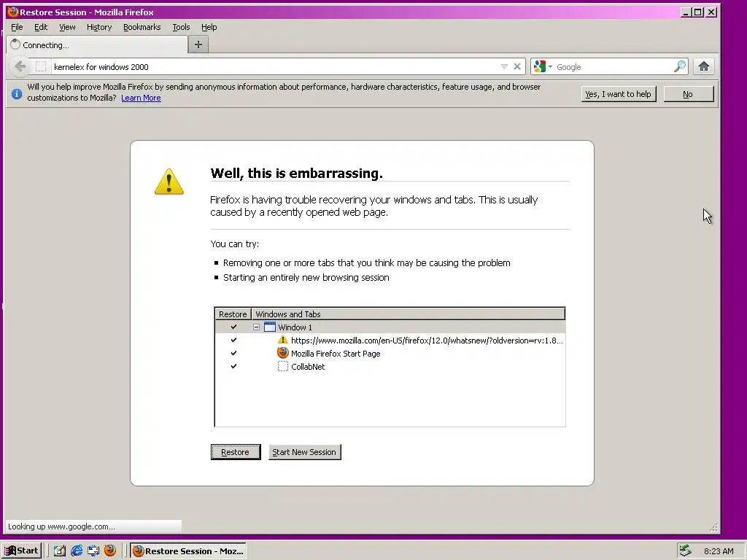This screenshot has height=560, width=747.
Task: Uncheck restore for Window 1
Action: click(233, 327)
